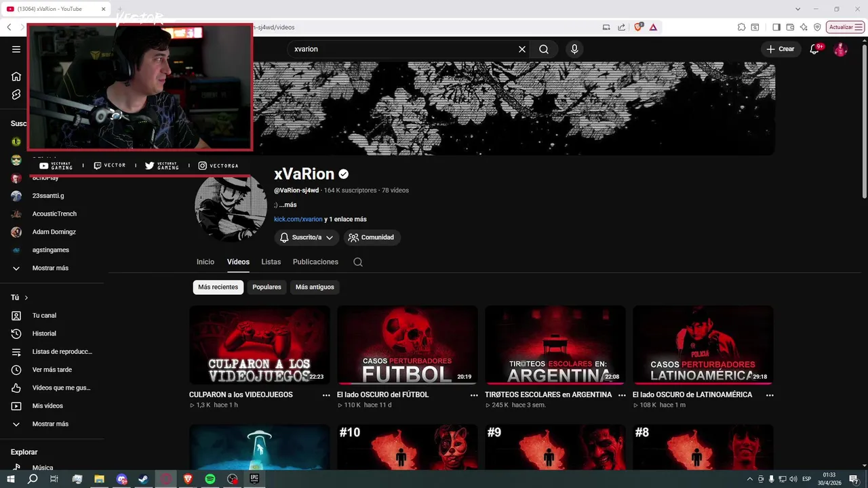Open options for TIRØTEOS ESCOLARES en ARGENTINA

[622, 395]
